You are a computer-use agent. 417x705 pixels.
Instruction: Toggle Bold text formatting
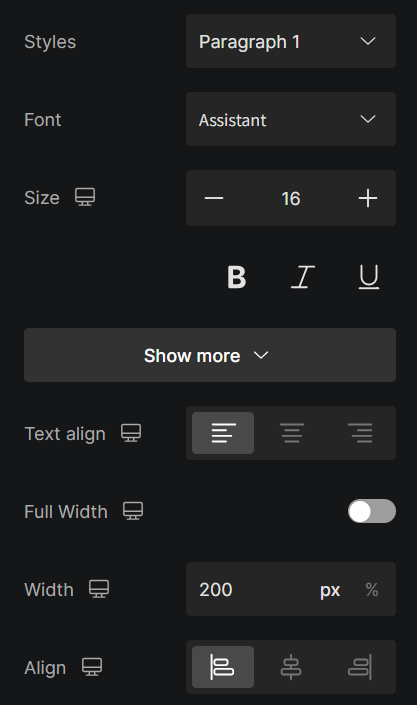237,277
